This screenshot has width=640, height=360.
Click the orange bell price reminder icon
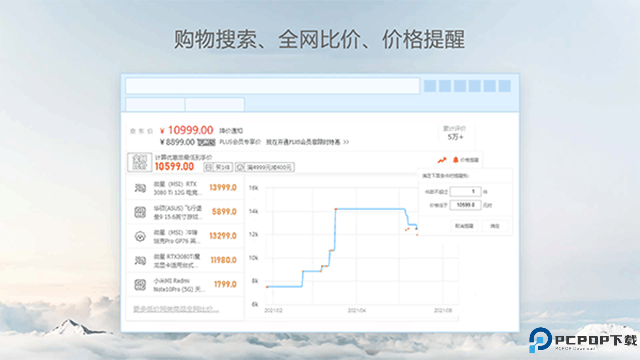coord(456,160)
